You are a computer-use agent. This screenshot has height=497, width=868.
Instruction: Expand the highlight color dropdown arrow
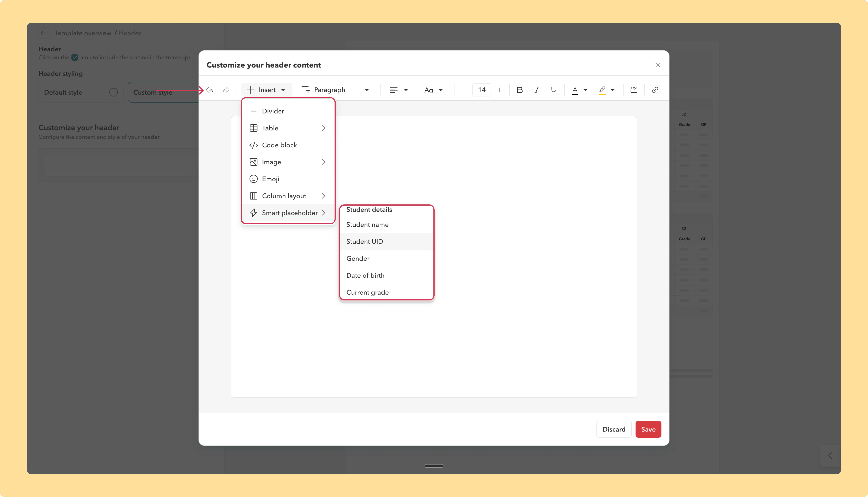[613, 90]
